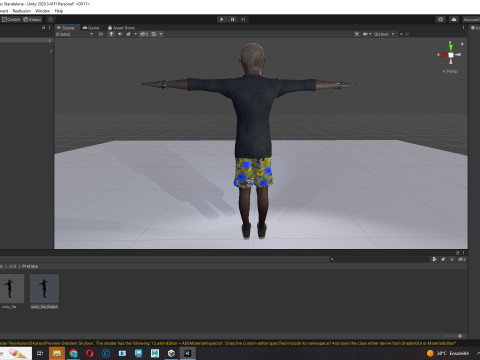Viewport: 480px width, 360px height.
Task: Toggle scene audio speaker icon
Action: click(120, 34)
